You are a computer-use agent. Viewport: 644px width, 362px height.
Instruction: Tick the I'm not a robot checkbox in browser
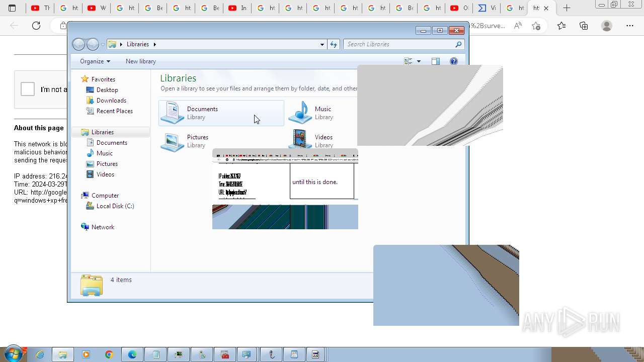(x=28, y=89)
